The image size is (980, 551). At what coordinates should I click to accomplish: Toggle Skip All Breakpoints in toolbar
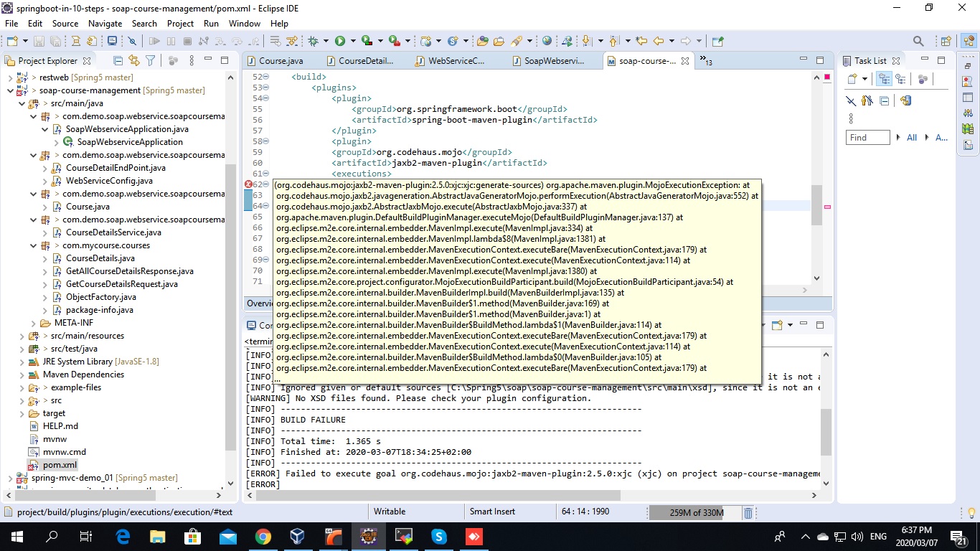tap(133, 42)
